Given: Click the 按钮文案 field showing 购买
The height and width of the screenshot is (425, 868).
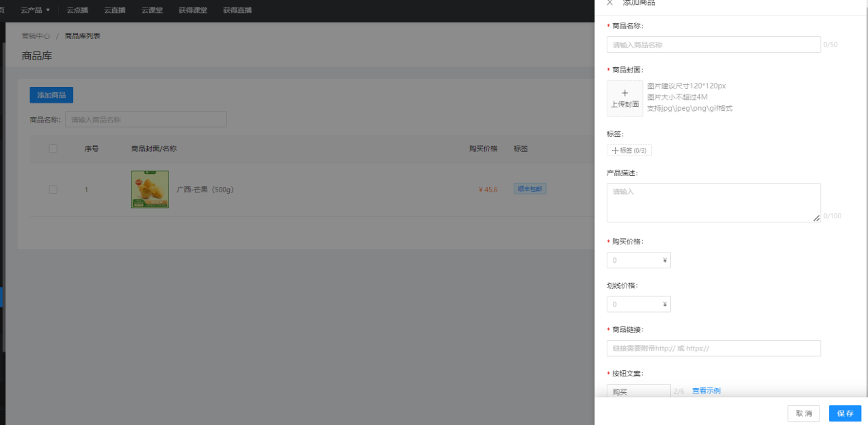Looking at the screenshot, I should 638,391.
